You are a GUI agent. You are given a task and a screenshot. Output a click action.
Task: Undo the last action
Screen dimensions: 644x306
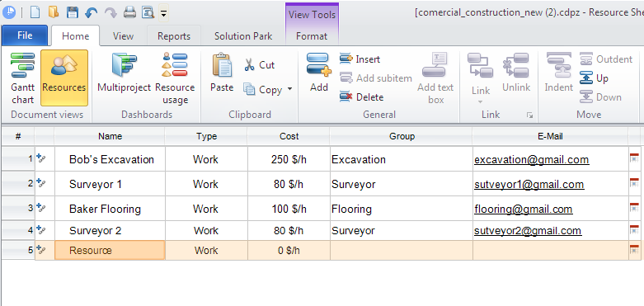pyautogui.click(x=92, y=12)
